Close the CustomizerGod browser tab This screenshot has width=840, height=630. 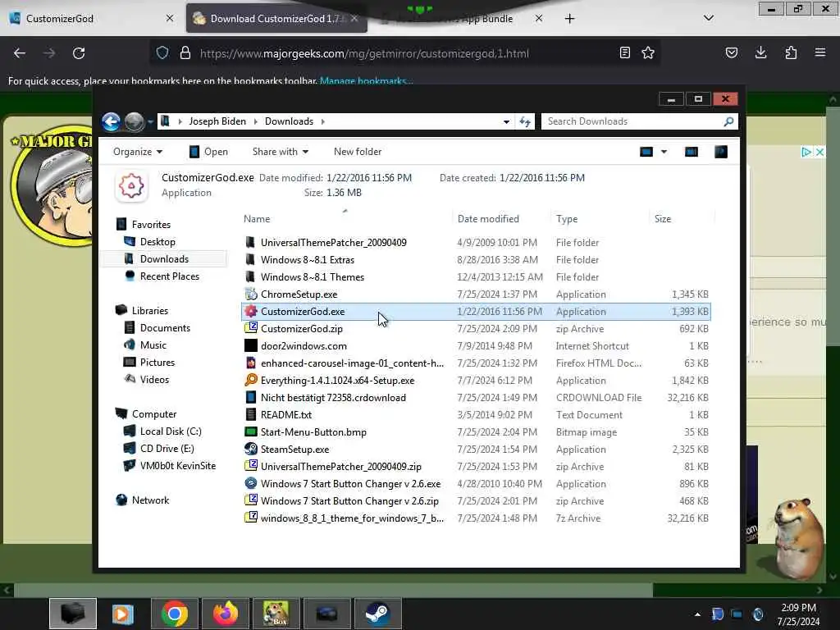169,18
